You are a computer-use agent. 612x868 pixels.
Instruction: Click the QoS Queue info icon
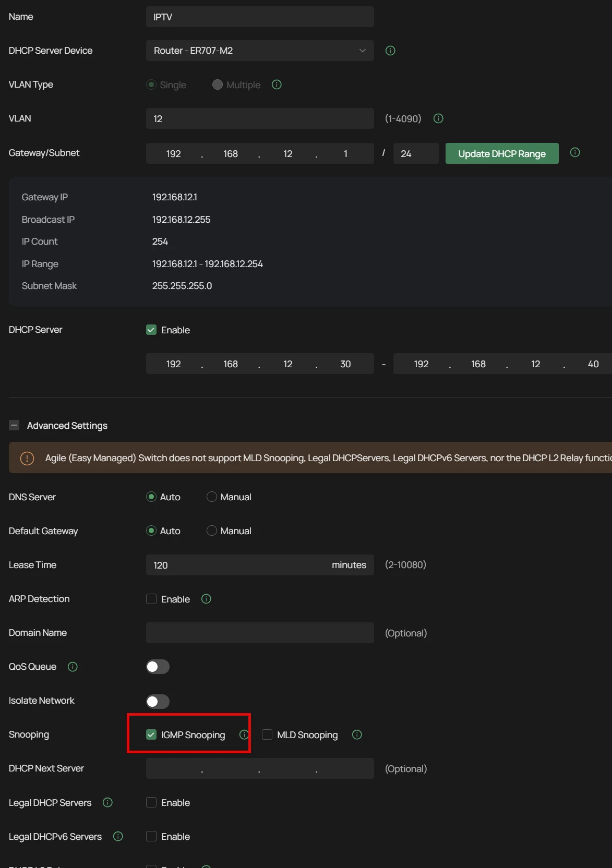(x=73, y=667)
